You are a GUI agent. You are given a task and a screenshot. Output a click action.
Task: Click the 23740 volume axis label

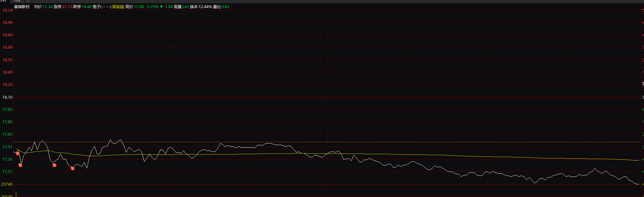click(7, 184)
